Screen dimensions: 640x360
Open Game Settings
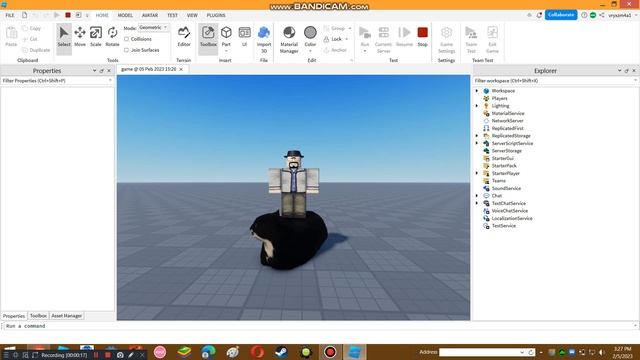(446, 39)
